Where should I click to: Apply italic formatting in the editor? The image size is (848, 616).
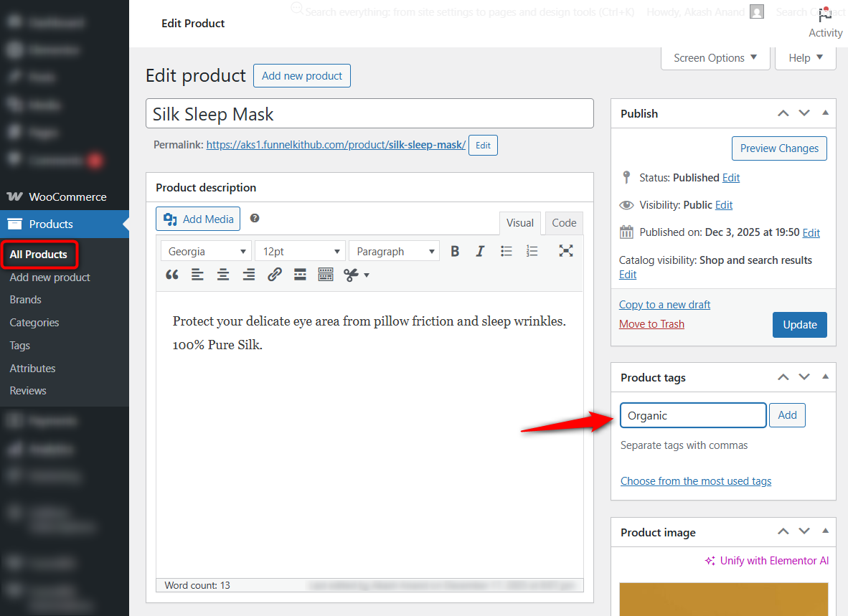click(x=479, y=250)
